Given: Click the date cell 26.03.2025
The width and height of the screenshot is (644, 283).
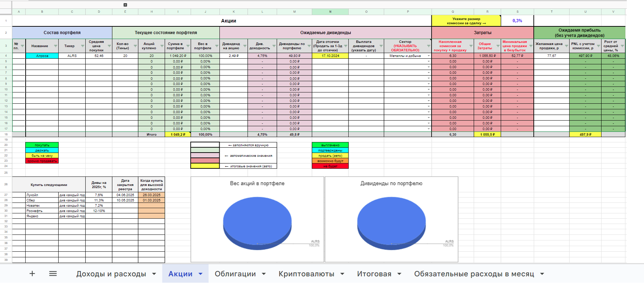Looking at the screenshot, I should point(152,195).
